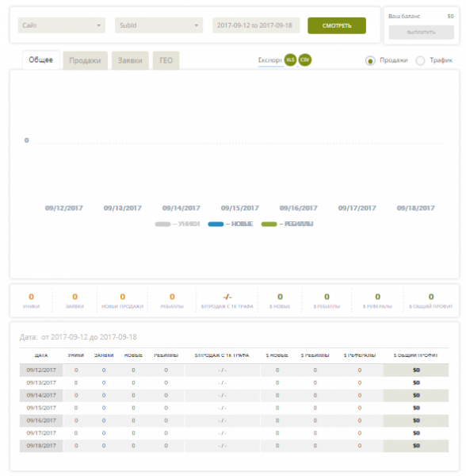
Task: Toggle the blue Новые legend marker
Action: (216, 225)
